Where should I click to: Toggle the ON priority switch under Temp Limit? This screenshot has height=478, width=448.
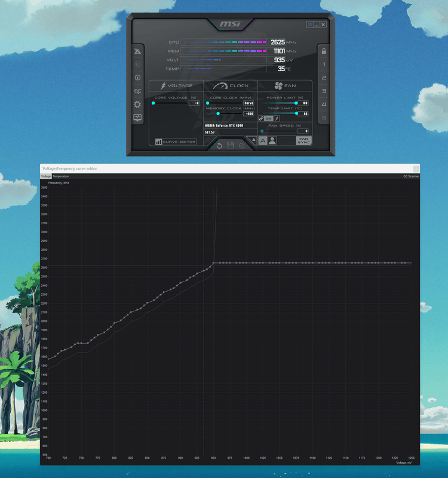[x=268, y=118]
